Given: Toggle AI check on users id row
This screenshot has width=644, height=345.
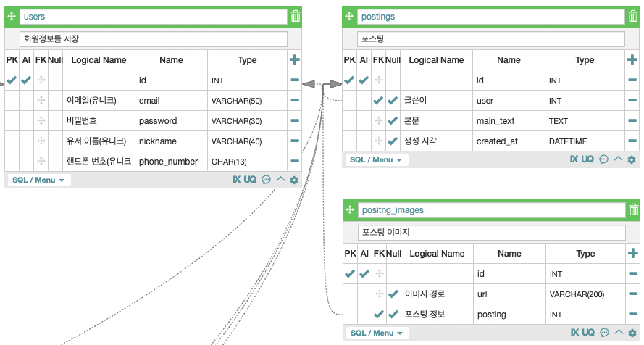Looking at the screenshot, I should tap(26, 80).
